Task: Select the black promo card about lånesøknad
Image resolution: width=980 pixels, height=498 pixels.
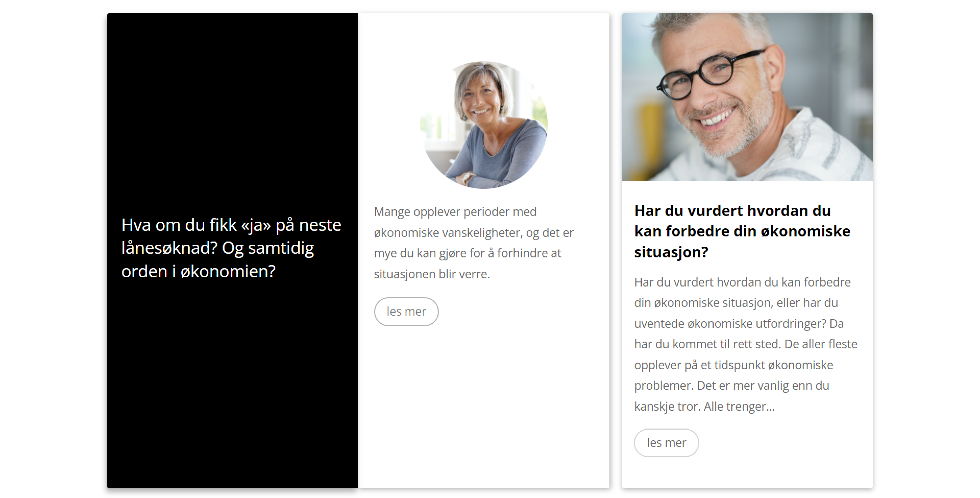Action: pos(232,251)
